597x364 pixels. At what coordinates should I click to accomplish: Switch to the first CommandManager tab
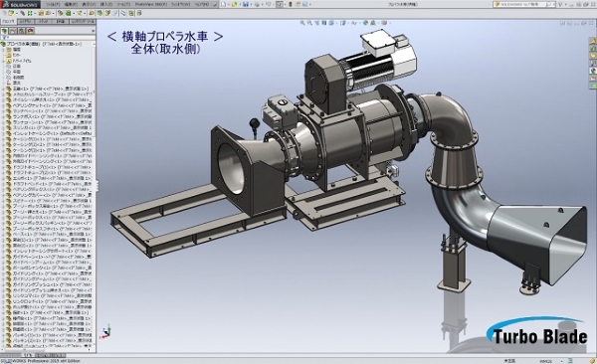pyautogui.click(x=8, y=22)
